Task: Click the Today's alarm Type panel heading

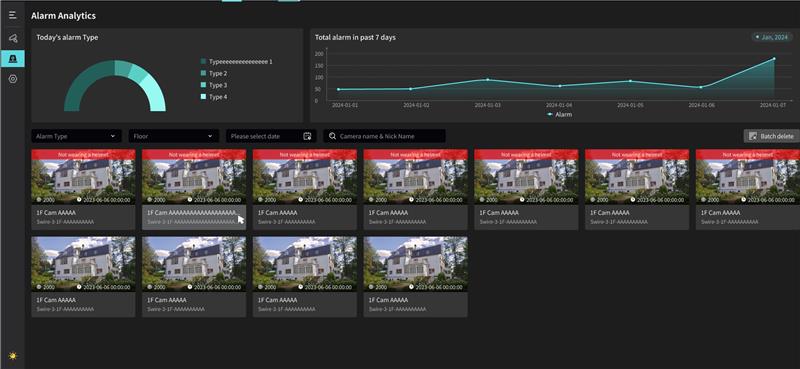Action: (67, 37)
